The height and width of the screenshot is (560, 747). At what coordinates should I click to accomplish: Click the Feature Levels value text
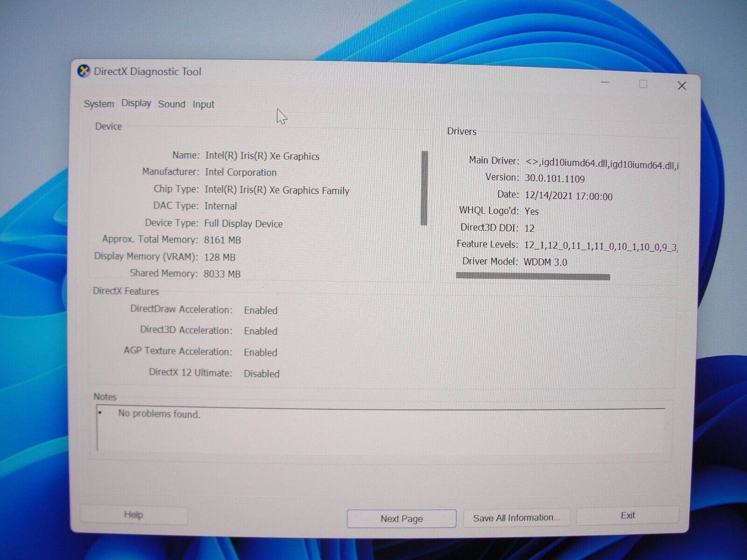(600, 246)
